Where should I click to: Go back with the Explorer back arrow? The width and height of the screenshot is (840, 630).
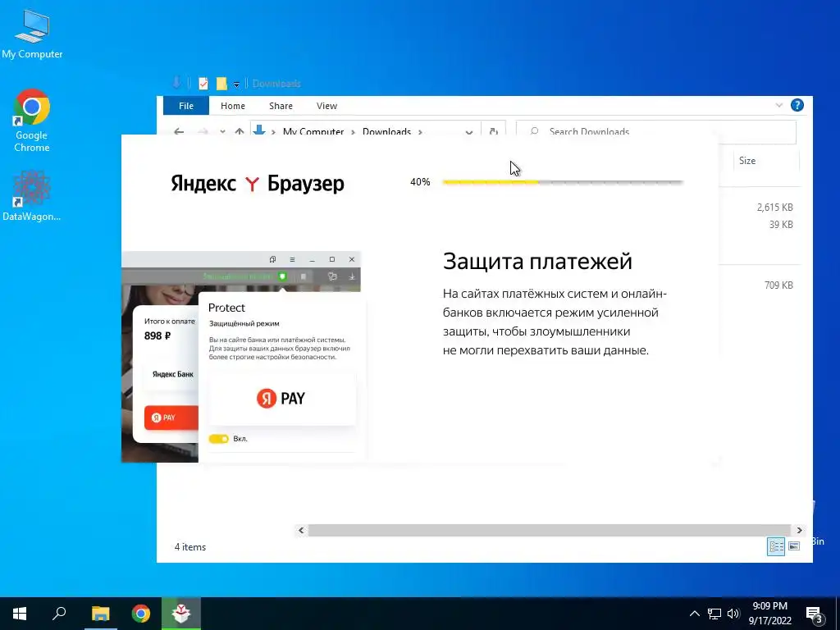coord(179,131)
